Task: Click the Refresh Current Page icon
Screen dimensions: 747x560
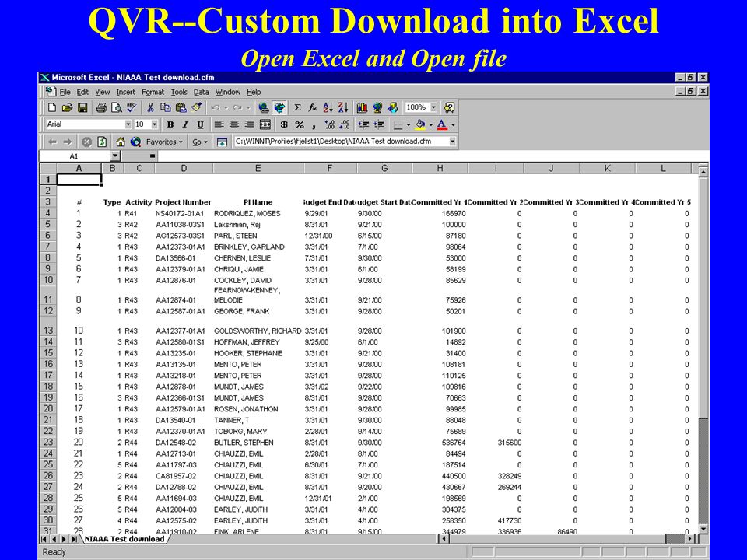Action: [x=101, y=142]
